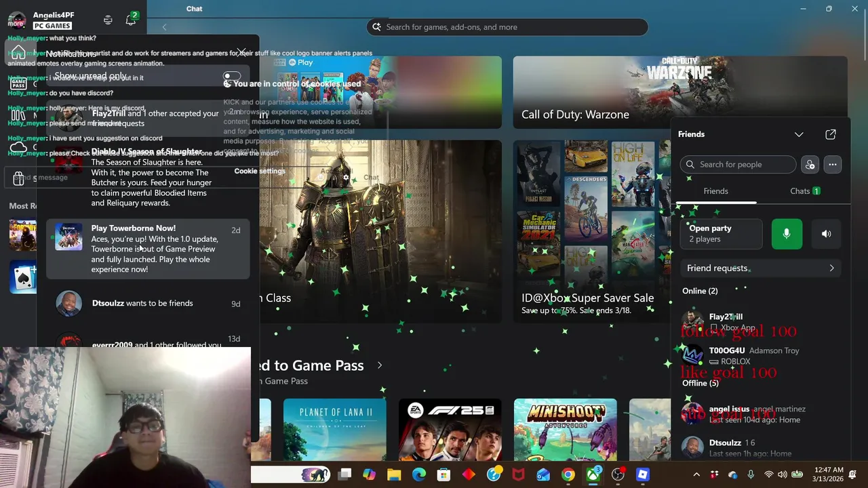Open Dtsoulzz wants to be friends notification
The image size is (868, 488).
pos(148,304)
